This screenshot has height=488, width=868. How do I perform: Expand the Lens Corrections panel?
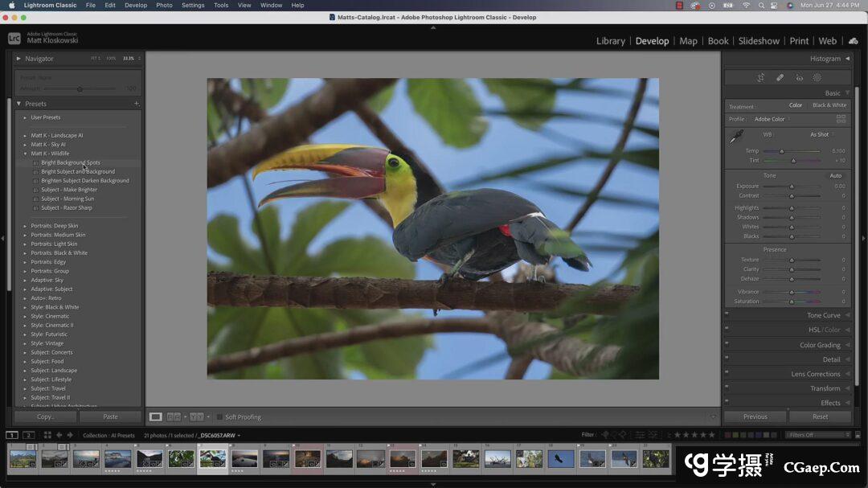click(x=815, y=374)
